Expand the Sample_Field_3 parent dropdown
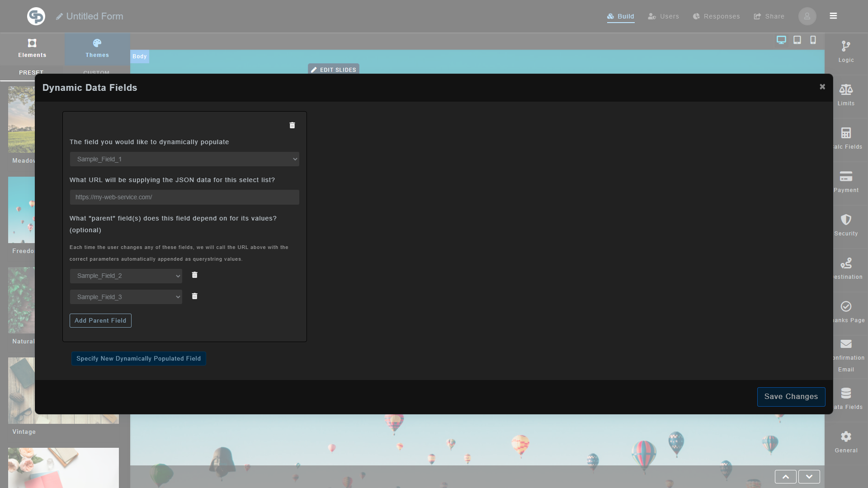This screenshot has height=488, width=868. point(126,297)
